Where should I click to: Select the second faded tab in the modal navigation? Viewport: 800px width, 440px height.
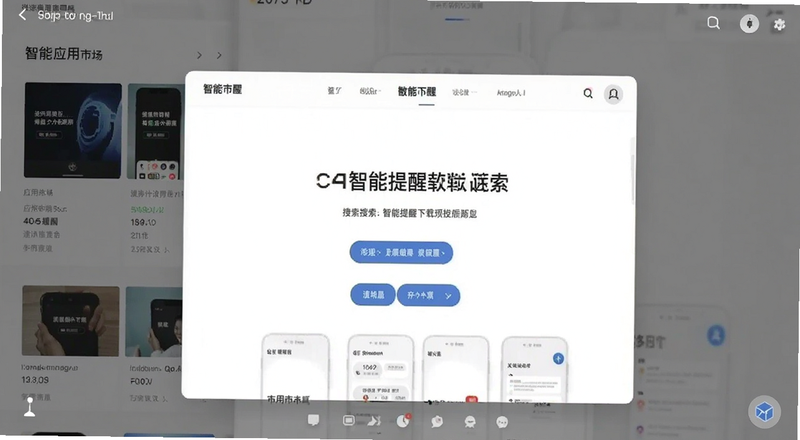369,91
